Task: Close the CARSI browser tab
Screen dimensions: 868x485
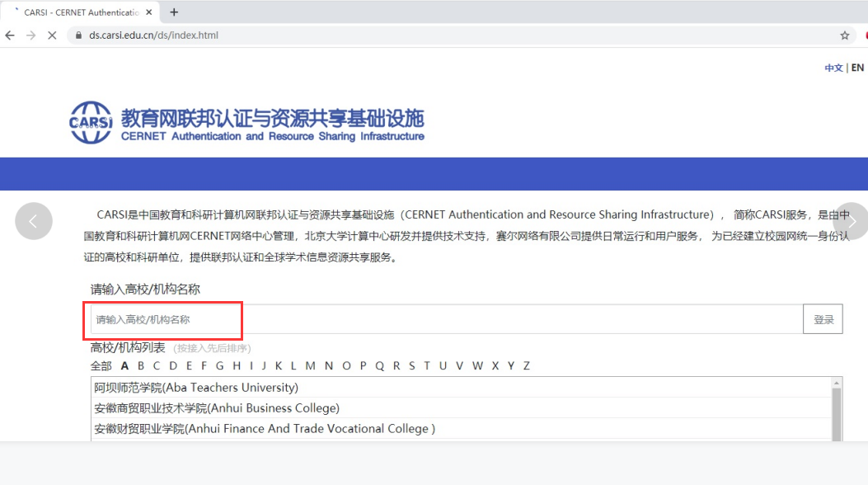Action: (x=149, y=12)
